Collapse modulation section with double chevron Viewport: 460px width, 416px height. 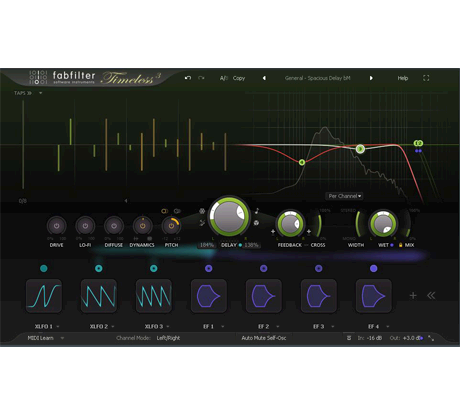(x=431, y=295)
